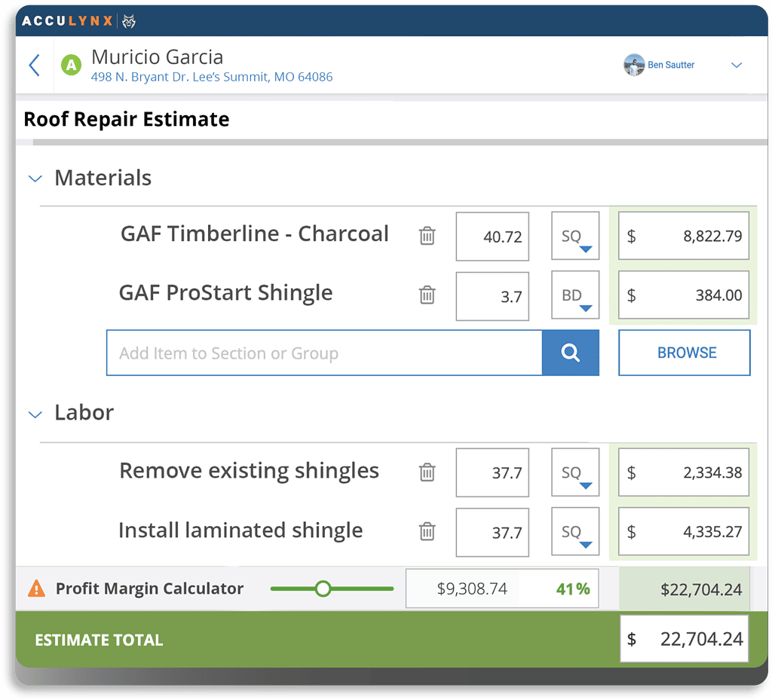Screen dimensions: 772x700
Task: Delete the GAF ProStart Shingle line item
Action: 427,295
